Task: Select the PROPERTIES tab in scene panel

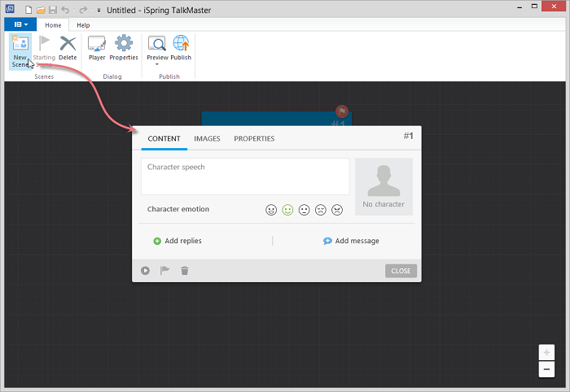Action: (x=254, y=138)
